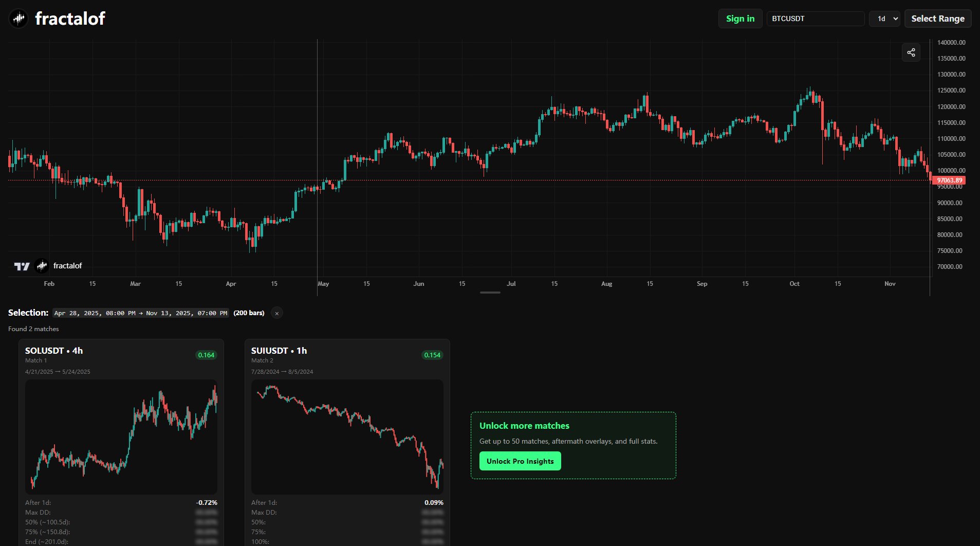Screen dimensions: 980x546
Task: Open the share icon on the chart
Action: point(911,52)
